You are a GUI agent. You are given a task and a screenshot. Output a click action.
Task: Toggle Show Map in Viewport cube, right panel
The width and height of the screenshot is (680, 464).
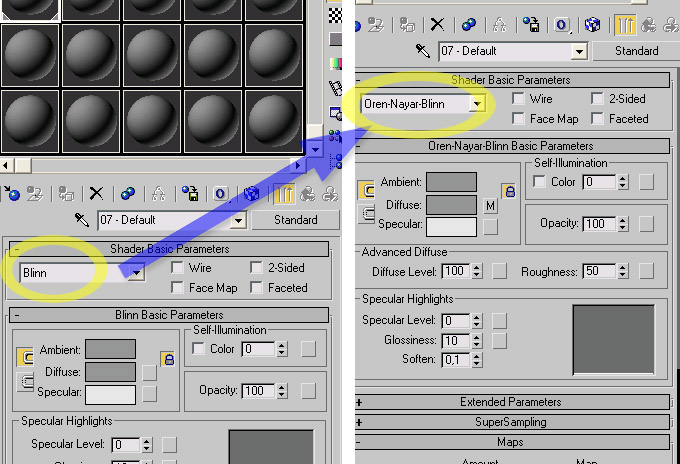pyautogui.click(x=592, y=25)
